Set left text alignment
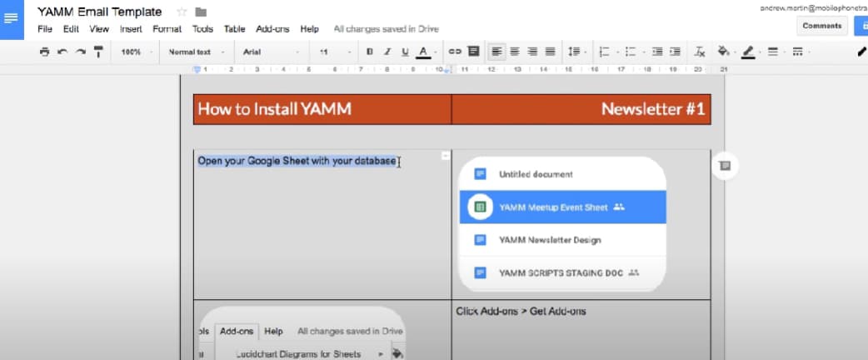The width and height of the screenshot is (868, 360). click(x=497, y=52)
